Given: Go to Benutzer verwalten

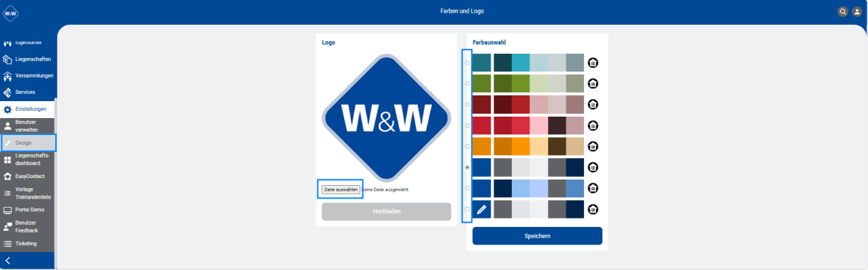Looking at the screenshot, I should click(28, 126).
